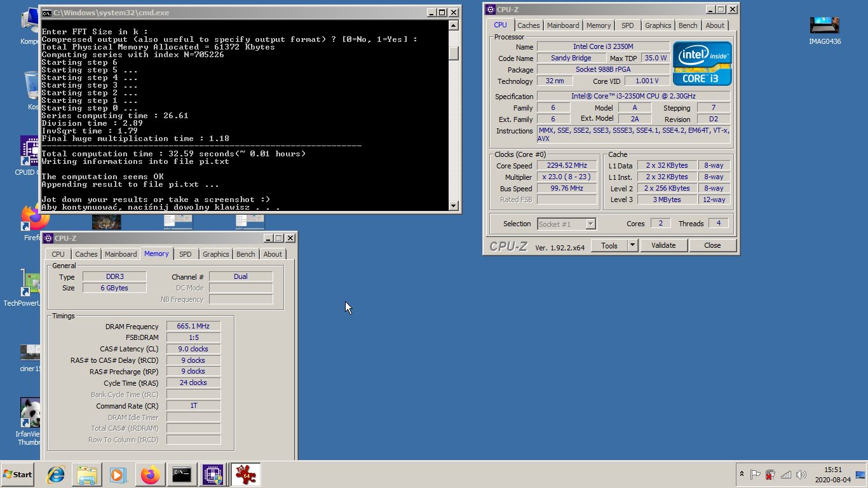Click the Multiplier x 23.0 value
The image size is (868, 488).
pyautogui.click(x=567, y=177)
